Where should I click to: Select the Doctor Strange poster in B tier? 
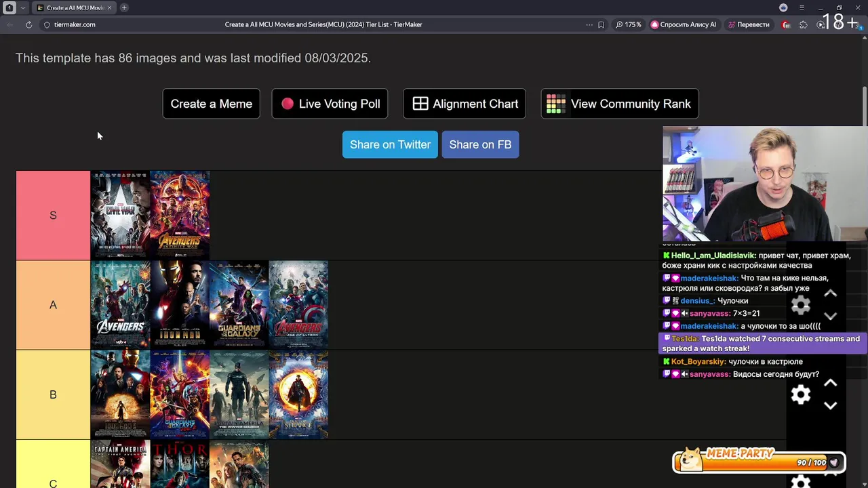coord(298,394)
